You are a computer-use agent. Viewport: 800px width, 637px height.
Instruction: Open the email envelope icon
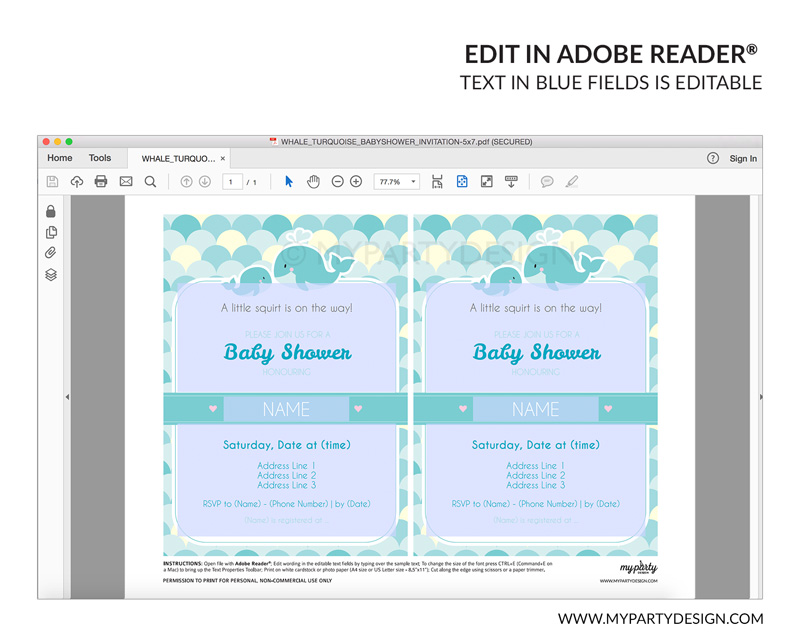click(126, 182)
